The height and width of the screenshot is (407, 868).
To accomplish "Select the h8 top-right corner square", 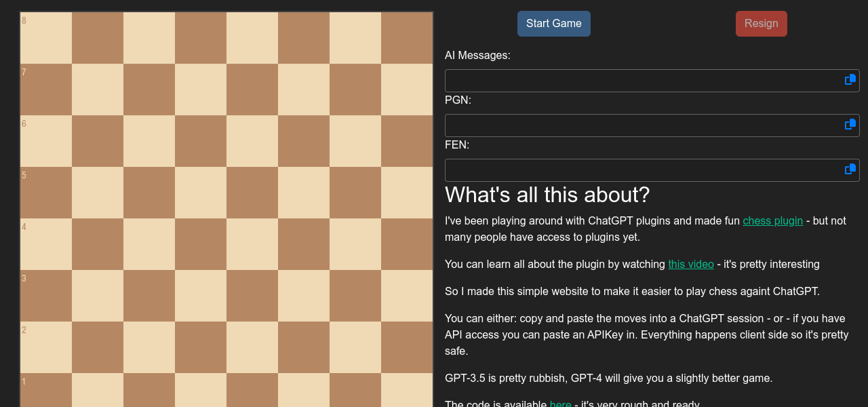I will click(407, 38).
